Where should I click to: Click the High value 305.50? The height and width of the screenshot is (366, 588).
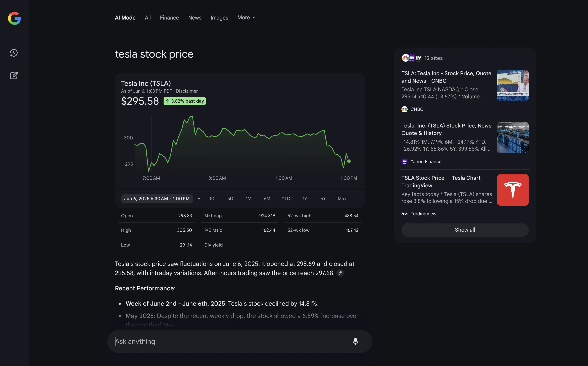[184, 230]
